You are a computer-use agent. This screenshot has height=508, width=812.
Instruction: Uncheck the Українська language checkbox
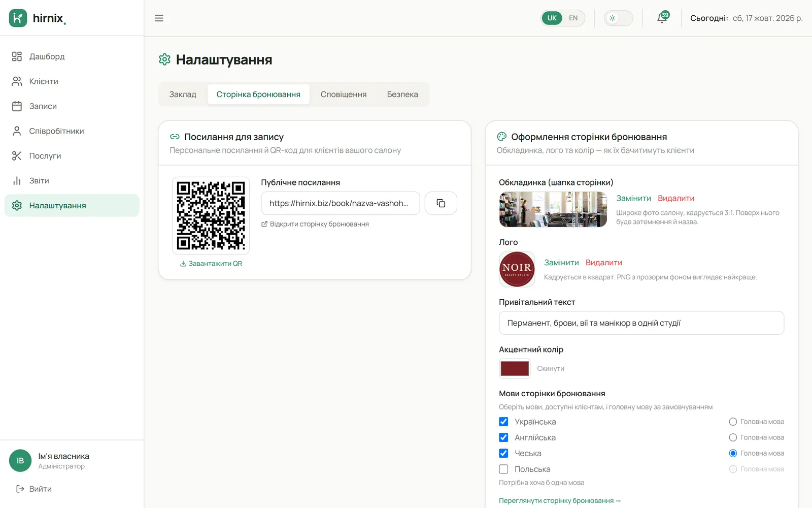(503, 422)
